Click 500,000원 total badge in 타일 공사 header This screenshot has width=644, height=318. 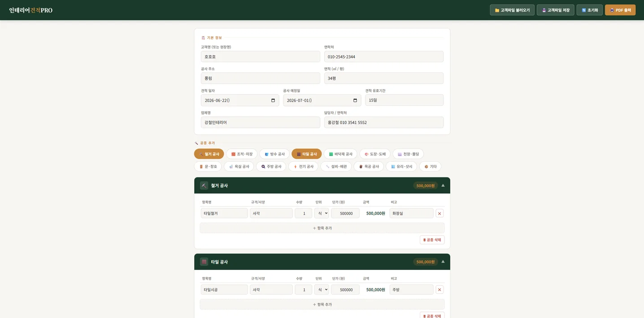tap(425, 262)
